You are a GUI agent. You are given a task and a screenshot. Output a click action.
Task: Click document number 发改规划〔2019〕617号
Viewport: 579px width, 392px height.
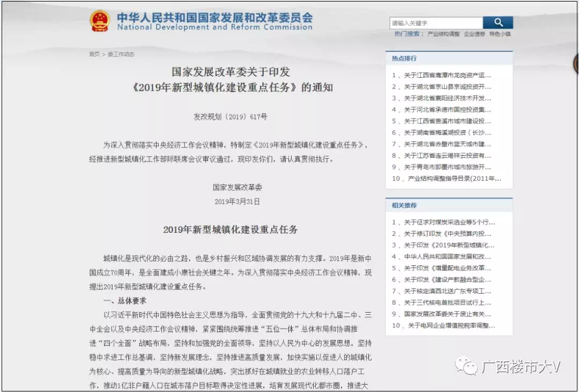(x=231, y=117)
